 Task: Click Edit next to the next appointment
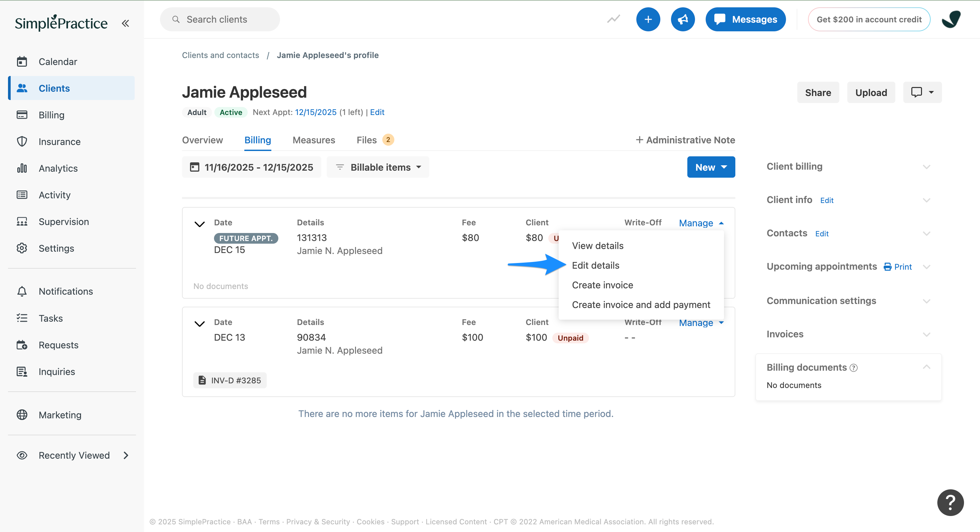point(377,112)
